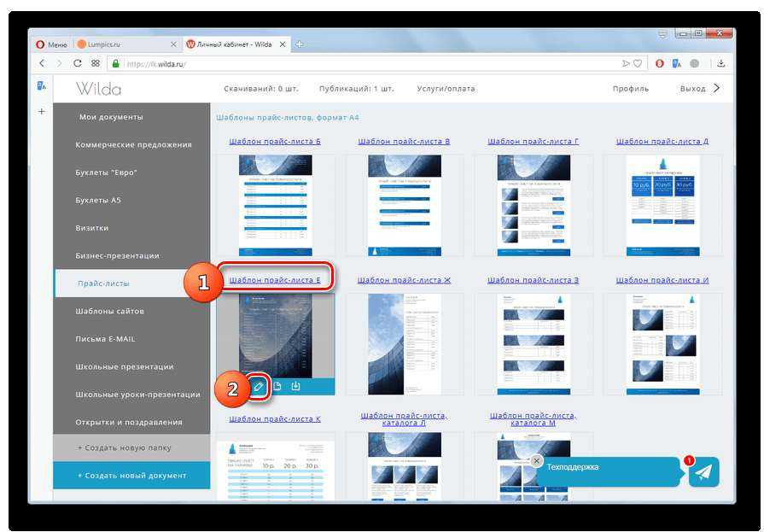The height and width of the screenshot is (532, 764).
Task: Click the send-page arrow icon in address bar
Action: (626, 63)
